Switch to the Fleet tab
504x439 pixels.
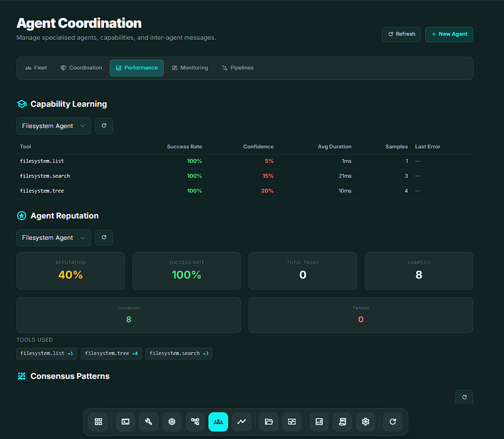coord(36,68)
